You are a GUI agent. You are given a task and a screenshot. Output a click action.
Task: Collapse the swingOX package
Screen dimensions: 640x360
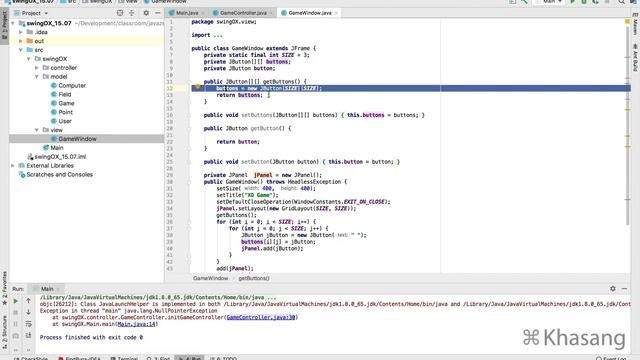click(x=29, y=59)
